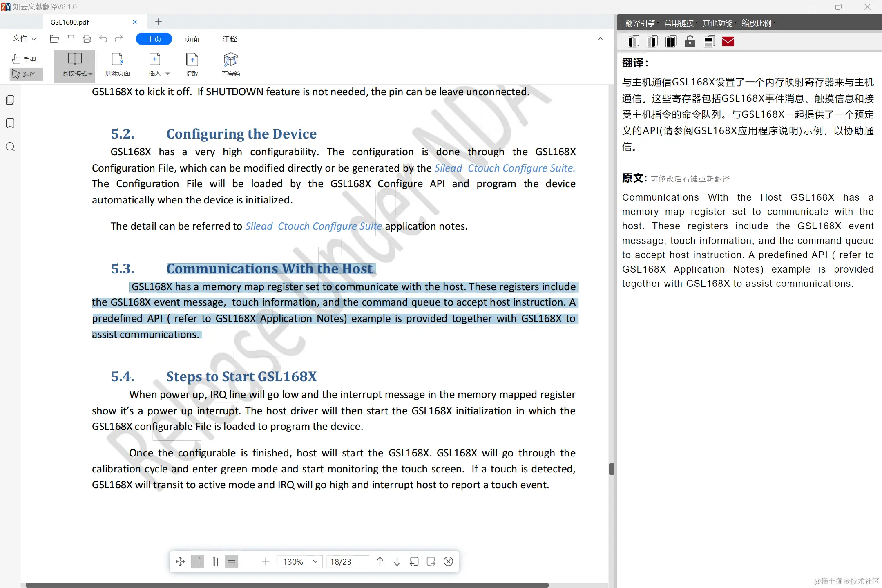
Task: Toggle single page view mode
Action: [197, 561]
